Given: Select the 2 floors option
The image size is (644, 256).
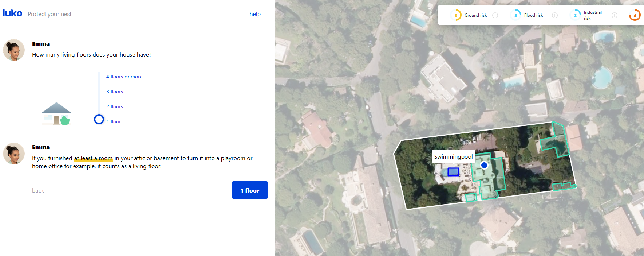Looking at the screenshot, I should tap(115, 107).
